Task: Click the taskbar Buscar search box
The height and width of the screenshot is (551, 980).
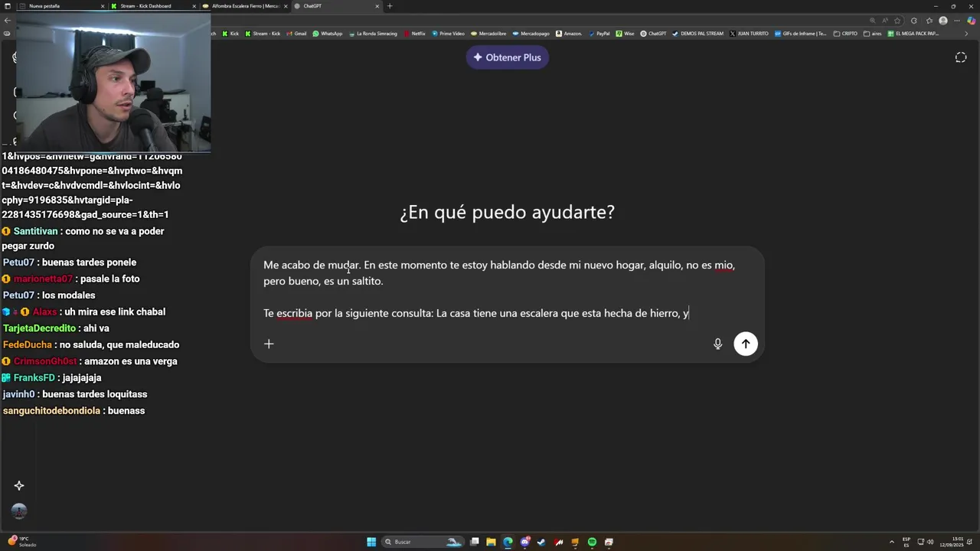Action: 423,542
